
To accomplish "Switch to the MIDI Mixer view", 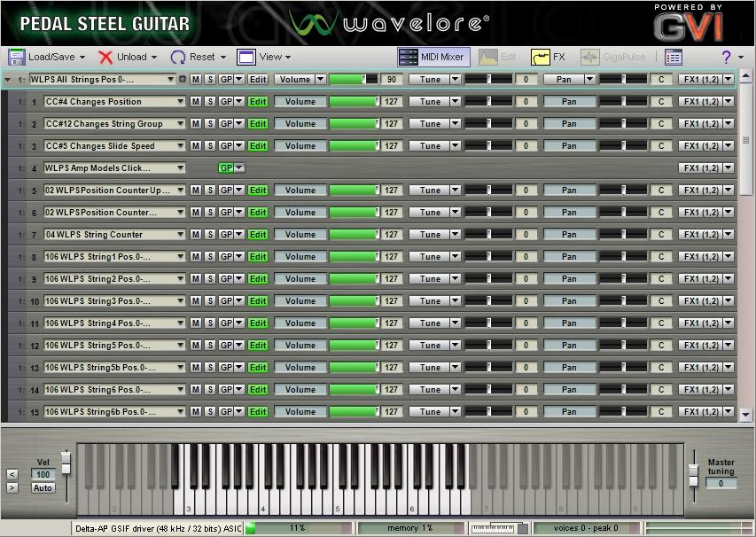I will (x=433, y=57).
